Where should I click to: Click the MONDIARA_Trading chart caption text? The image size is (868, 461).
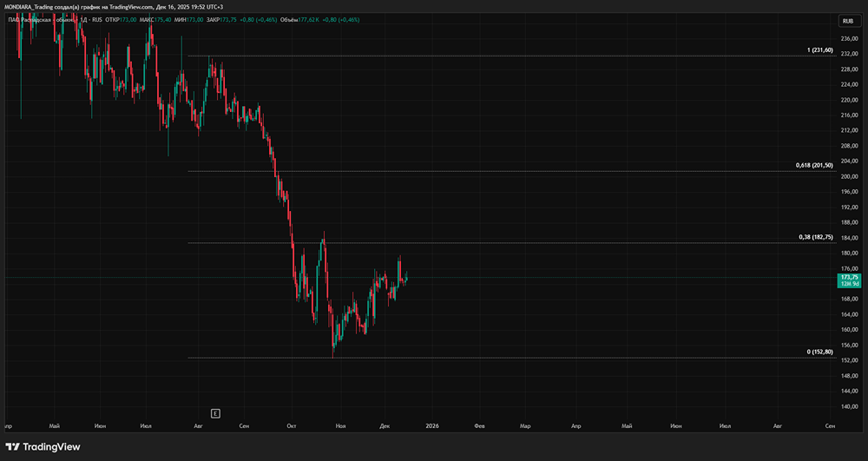114,7
